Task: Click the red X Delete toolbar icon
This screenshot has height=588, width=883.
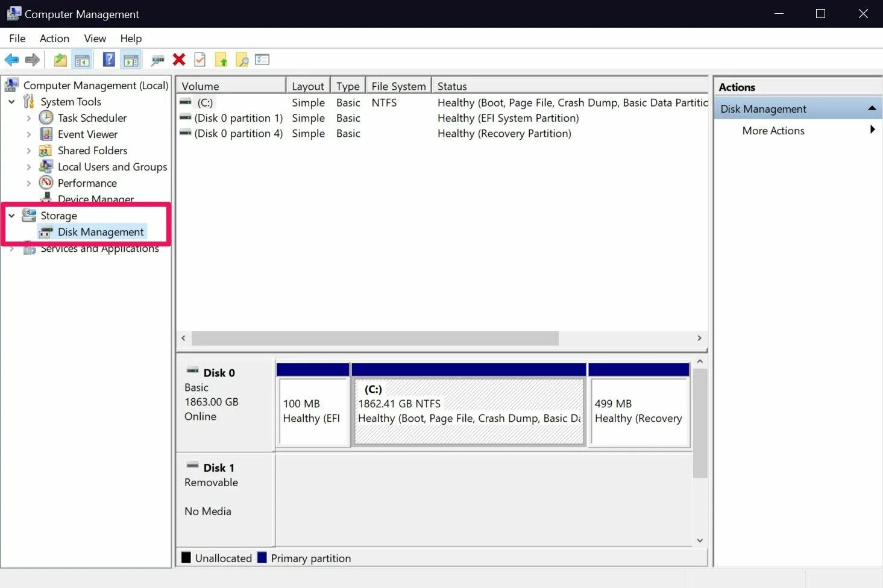Action: click(179, 59)
